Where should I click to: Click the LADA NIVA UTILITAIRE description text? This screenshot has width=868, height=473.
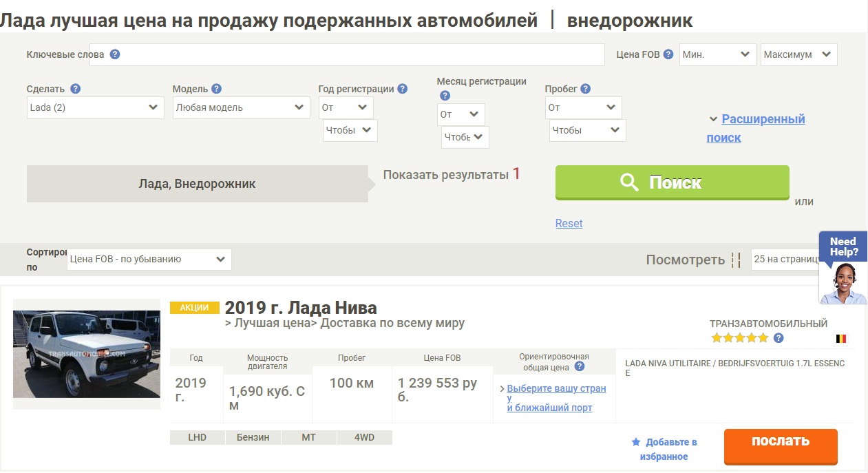pos(734,368)
